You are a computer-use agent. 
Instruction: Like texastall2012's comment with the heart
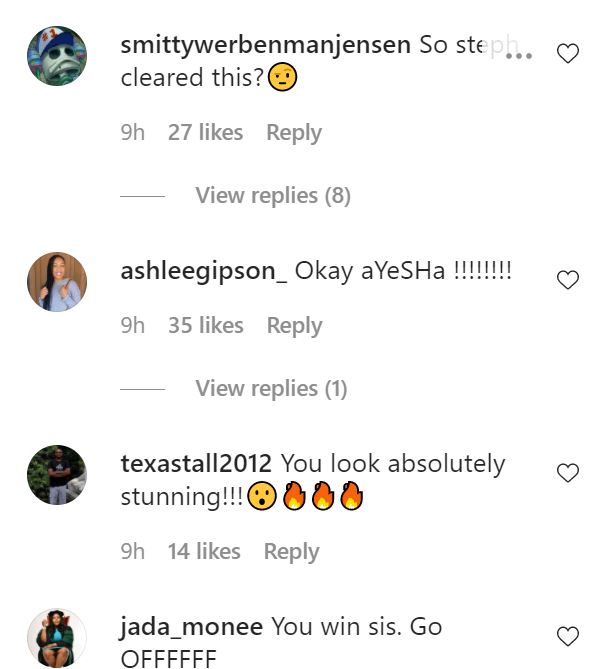click(x=567, y=473)
